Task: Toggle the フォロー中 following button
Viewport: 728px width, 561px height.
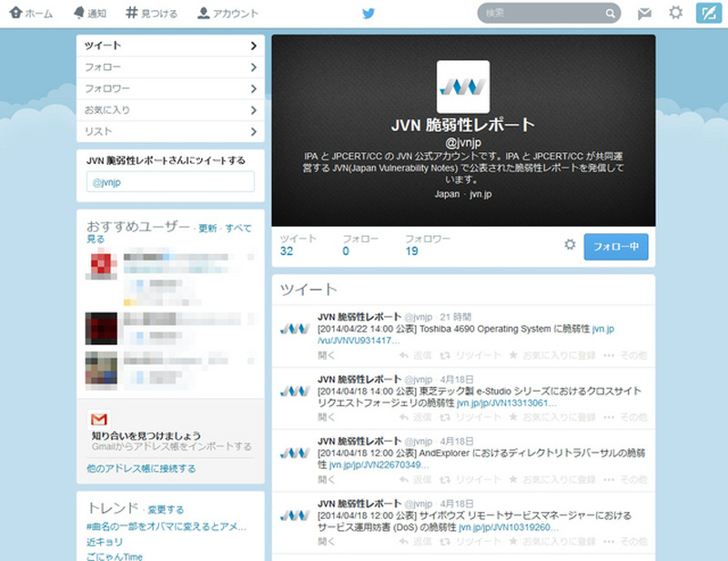Action: tap(616, 246)
